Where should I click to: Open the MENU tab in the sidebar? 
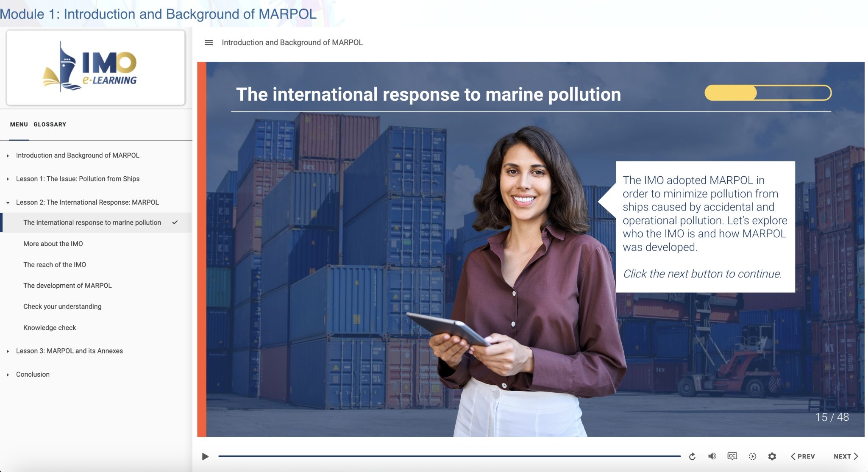(18, 124)
